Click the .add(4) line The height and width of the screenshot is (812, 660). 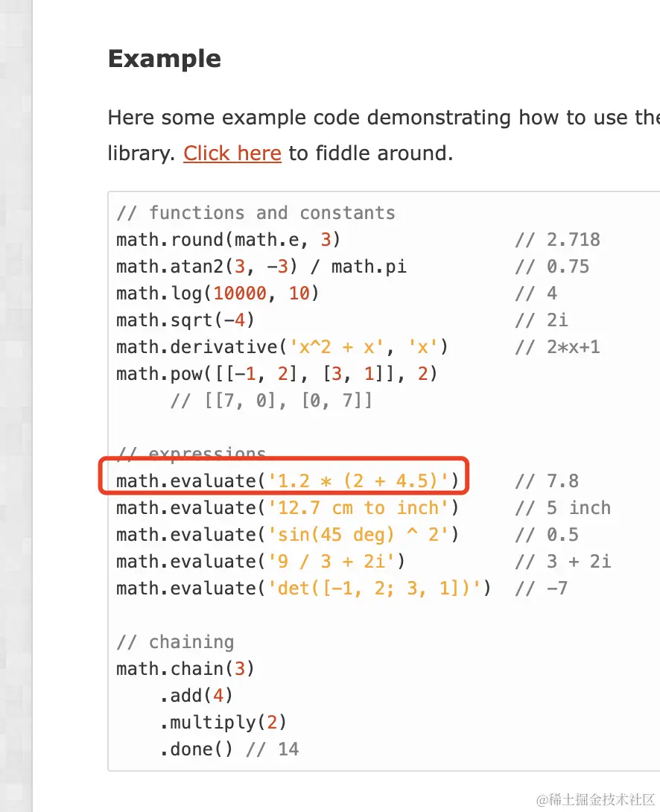[x=196, y=696]
